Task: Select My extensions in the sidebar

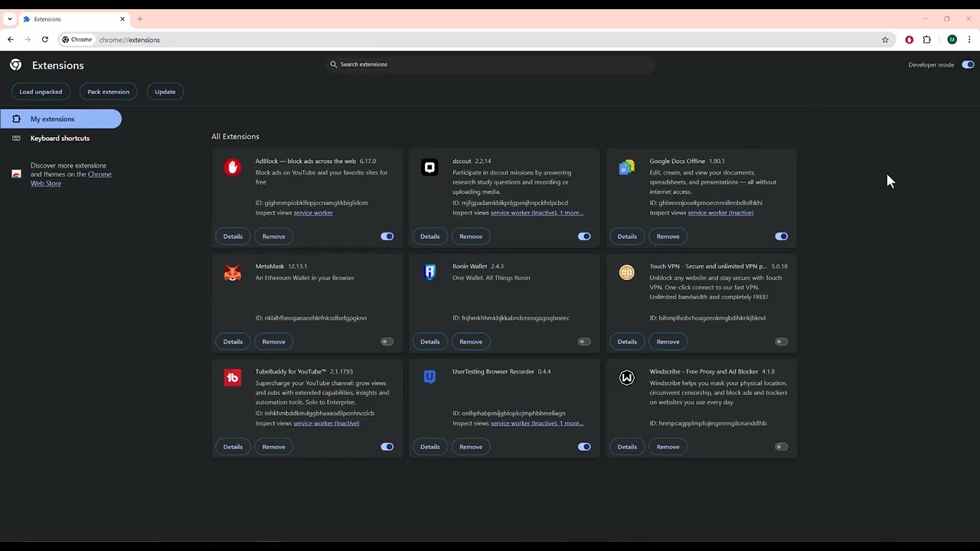Action: tap(60, 119)
